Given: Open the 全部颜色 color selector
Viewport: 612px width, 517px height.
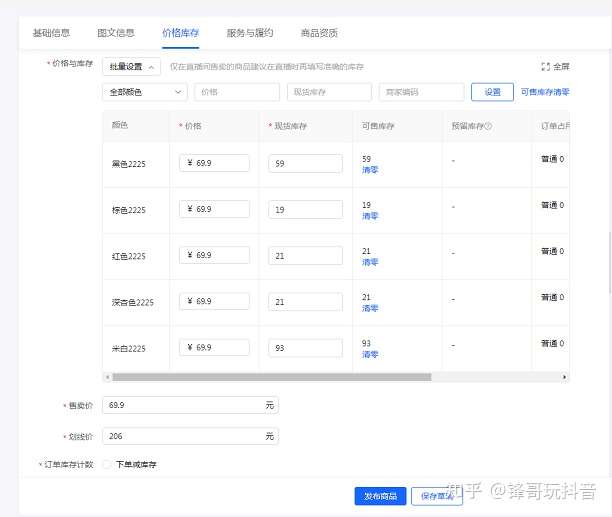Looking at the screenshot, I should point(145,92).
